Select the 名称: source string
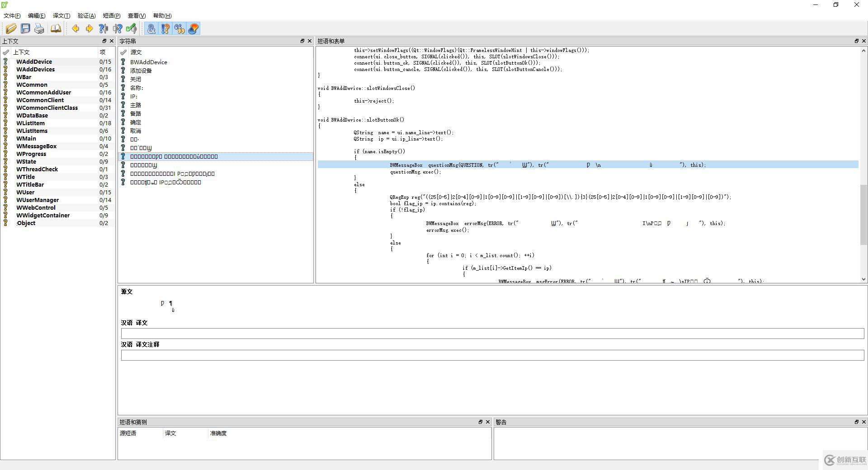This screenshot has width=868, height=470. [x=216, y=88]
